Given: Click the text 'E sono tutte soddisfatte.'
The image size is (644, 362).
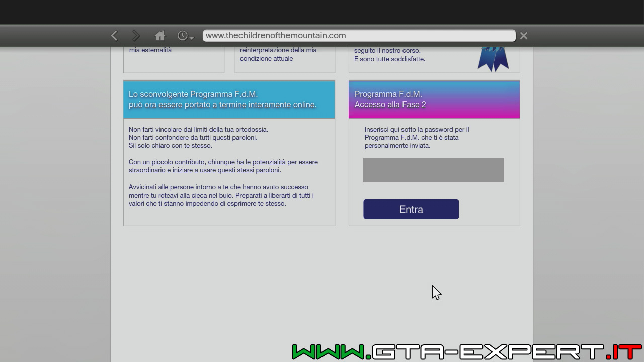Looking at the screenshot, I should click(x=389, y=59).
